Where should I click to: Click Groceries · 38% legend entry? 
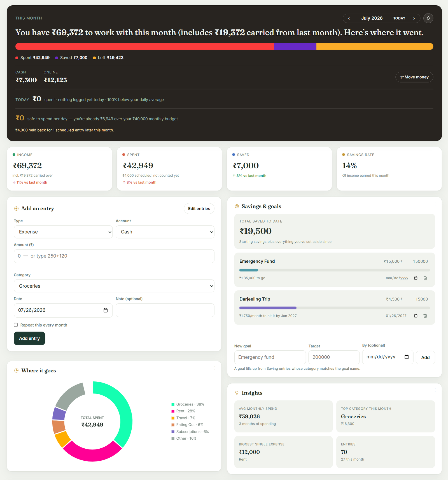(x=188, y=404)
